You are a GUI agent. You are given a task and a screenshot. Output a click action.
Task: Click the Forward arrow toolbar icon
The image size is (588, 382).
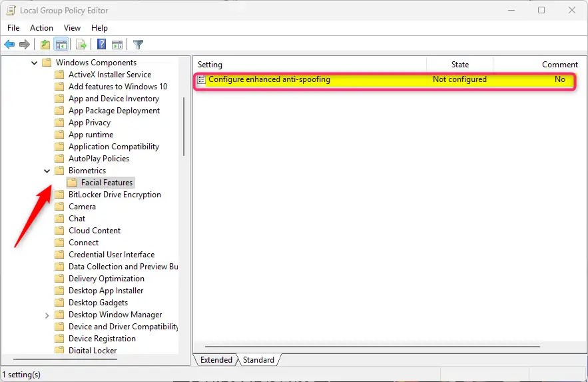25,45
